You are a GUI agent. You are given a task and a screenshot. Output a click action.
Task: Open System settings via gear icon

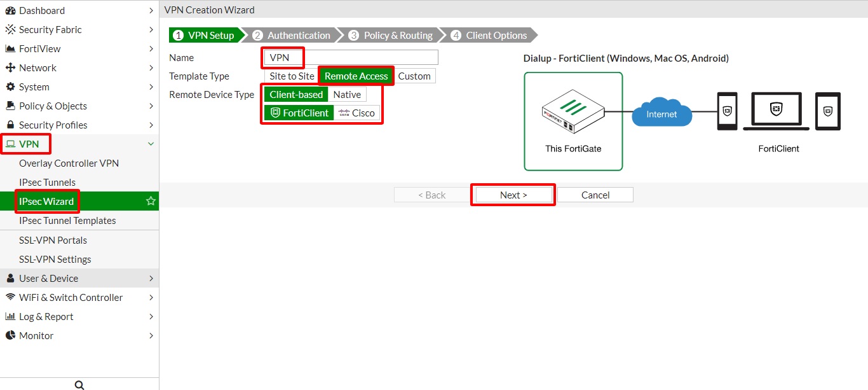click(10, 87)
